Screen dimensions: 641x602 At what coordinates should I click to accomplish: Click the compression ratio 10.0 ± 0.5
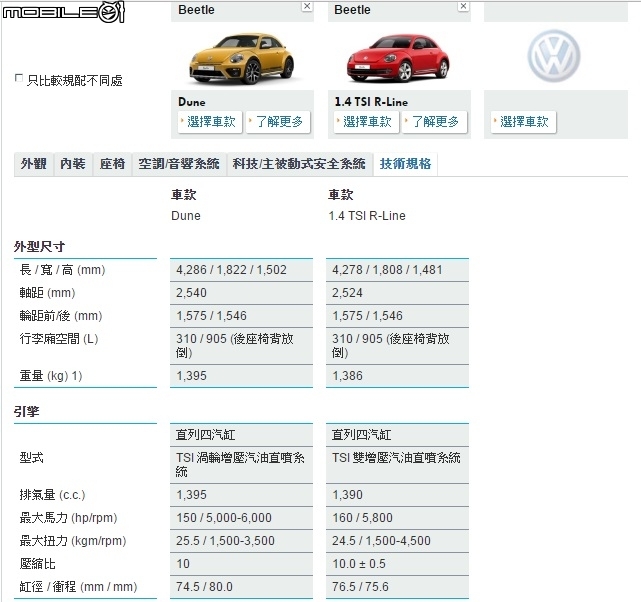coord(359,564)
